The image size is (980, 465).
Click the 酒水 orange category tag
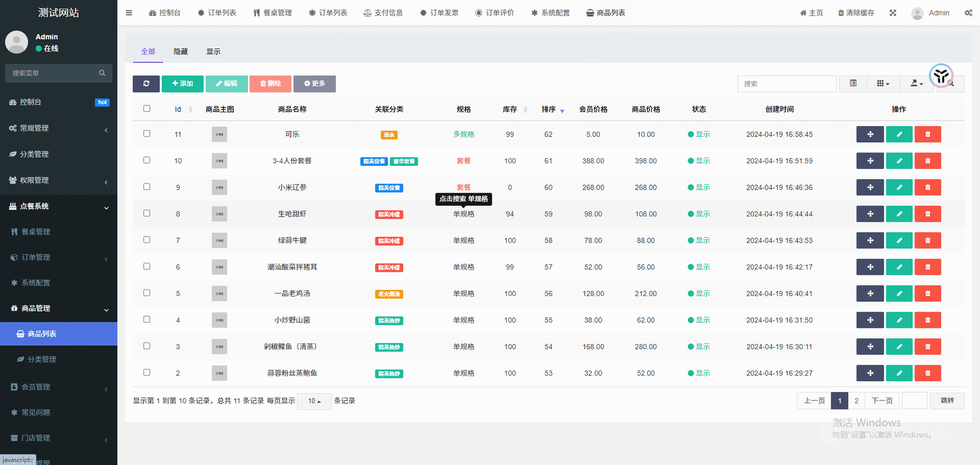pyautogui.click(x=388, y=135)
